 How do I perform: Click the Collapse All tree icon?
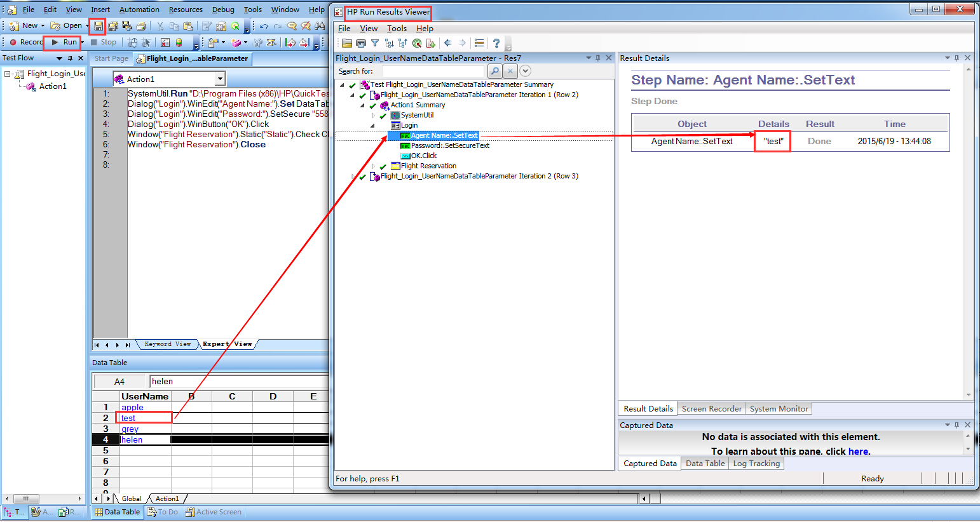[x=403, y=43]
